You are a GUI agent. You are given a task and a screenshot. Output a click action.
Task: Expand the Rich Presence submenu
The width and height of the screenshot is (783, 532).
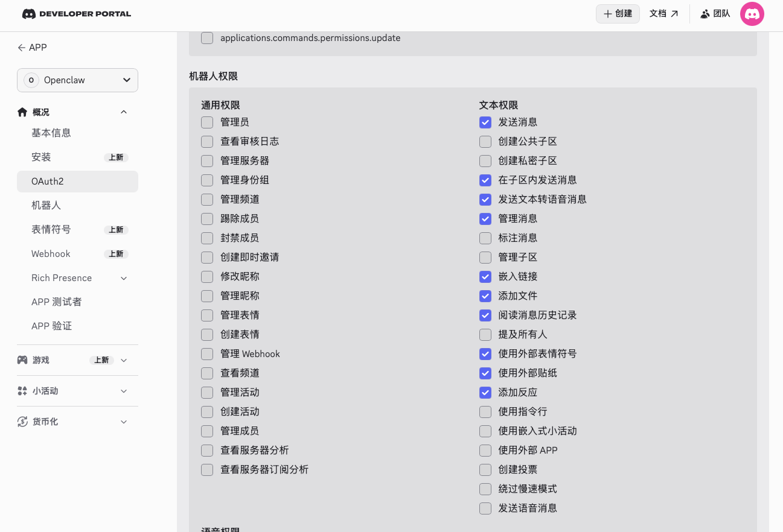click(124, 278)
